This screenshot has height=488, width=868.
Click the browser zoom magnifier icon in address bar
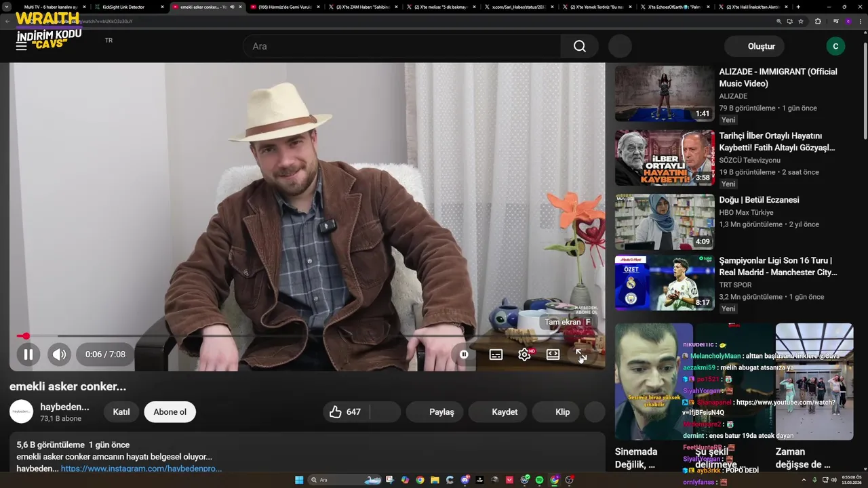779,21
